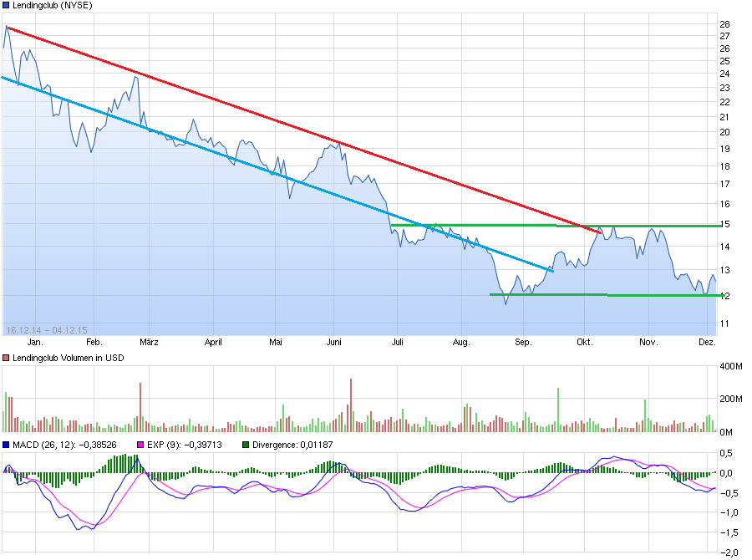Click the '28' price axis value

click(x=726, y=24)
